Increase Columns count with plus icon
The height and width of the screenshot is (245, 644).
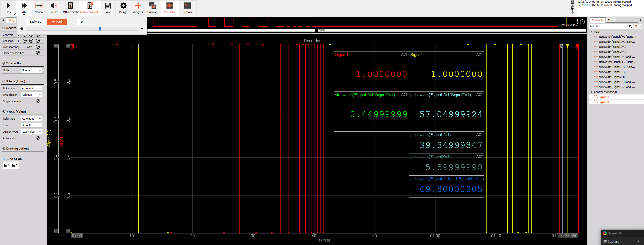click(31, 41)
